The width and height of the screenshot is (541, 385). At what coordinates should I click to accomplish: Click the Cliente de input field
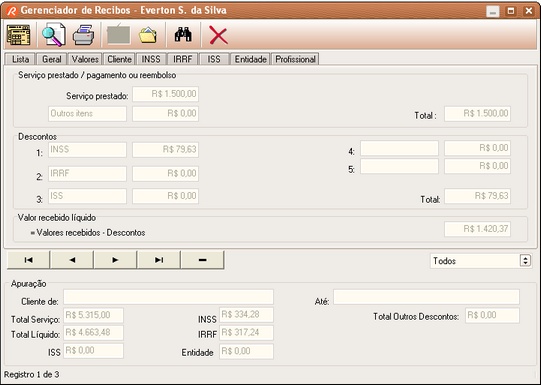pos(168,297)
